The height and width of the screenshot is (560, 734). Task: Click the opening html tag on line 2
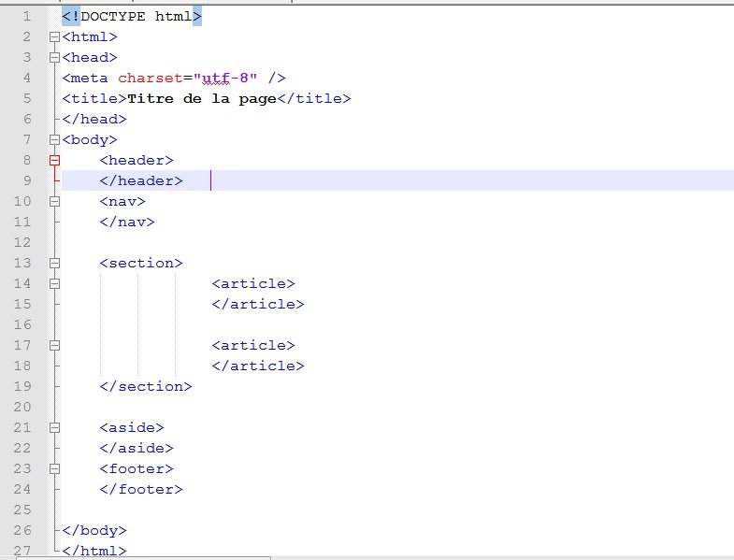pyautogui.click(x=90, y=37)
